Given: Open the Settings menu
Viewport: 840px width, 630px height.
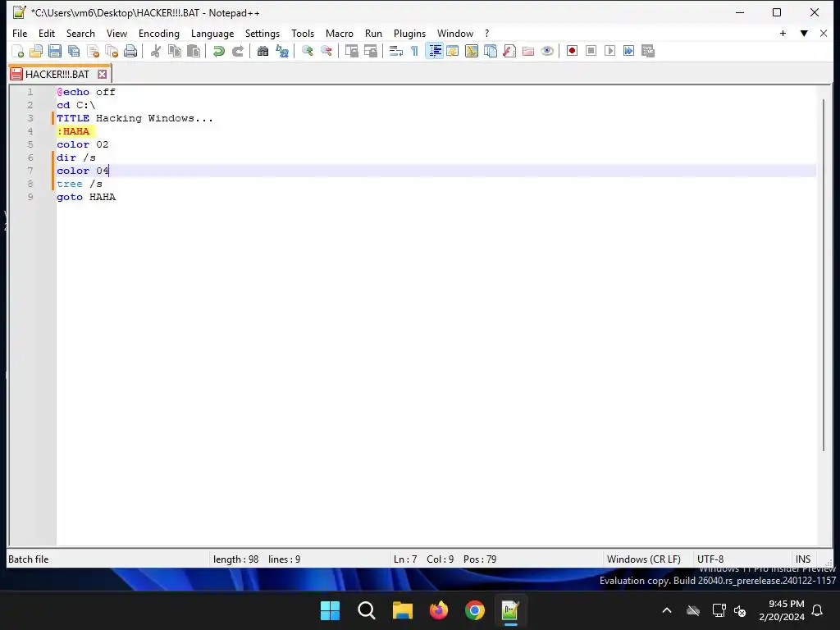Looking at the screenshot, I should pyautogui.click(x=262, y=33).
